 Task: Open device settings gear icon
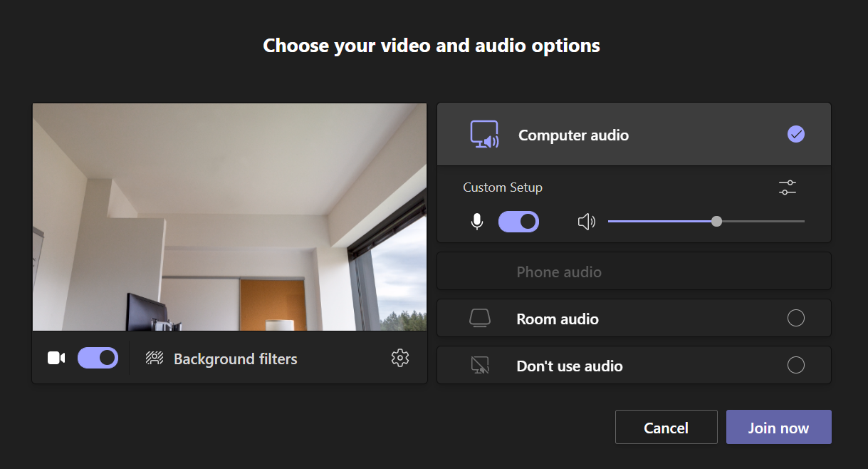pos(400,358)
